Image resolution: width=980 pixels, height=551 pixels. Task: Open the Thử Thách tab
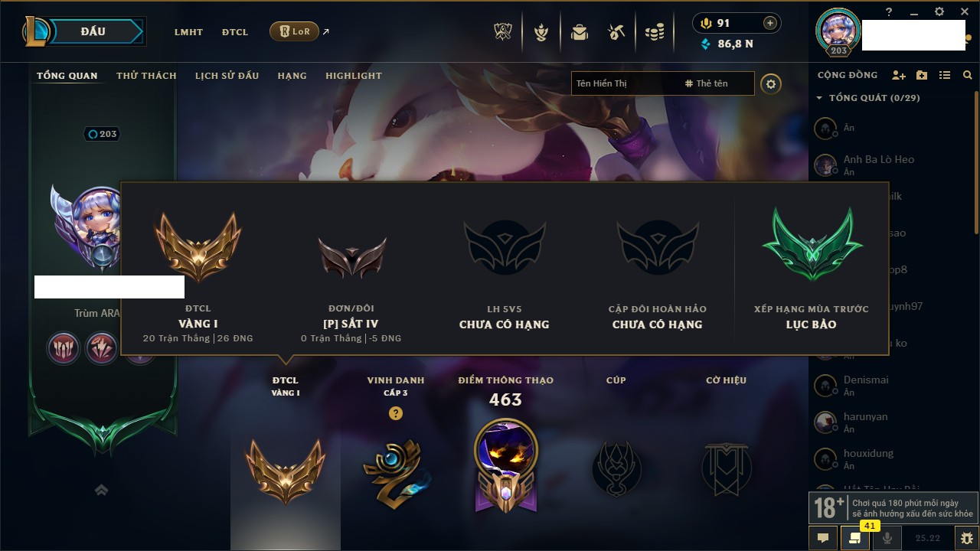146,76
